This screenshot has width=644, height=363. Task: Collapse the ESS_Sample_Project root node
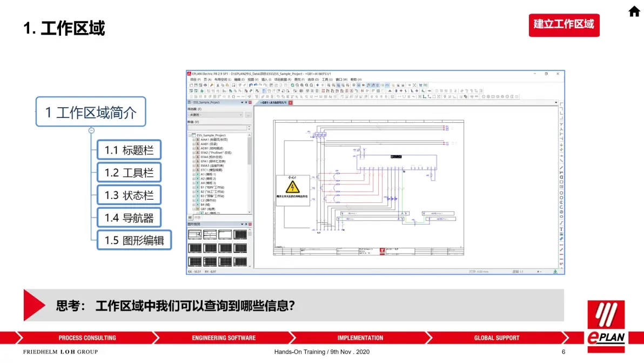[190, 135]
